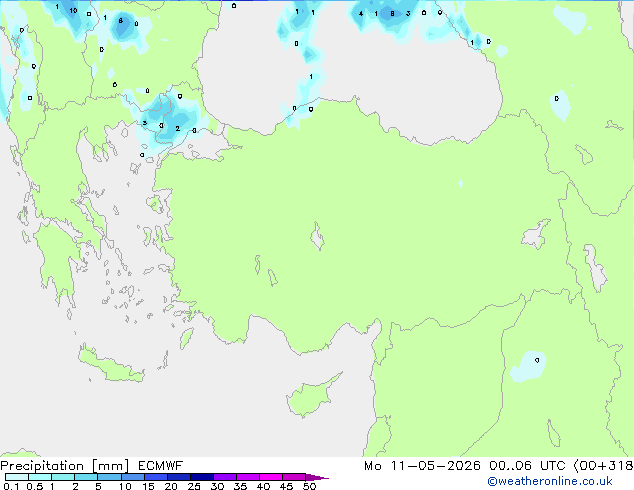The image size is (634, 490).
Task: Pick the 1–2 mm legend color box
Action: tap(63, 477)
